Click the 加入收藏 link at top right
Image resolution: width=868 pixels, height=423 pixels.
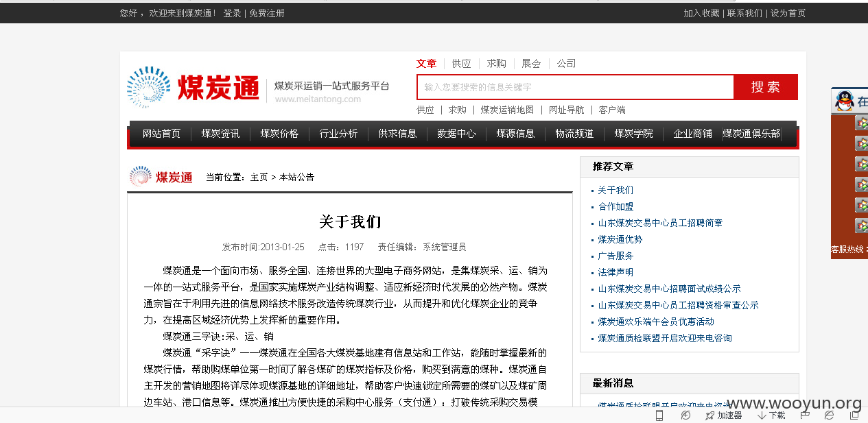pos(701,13)
